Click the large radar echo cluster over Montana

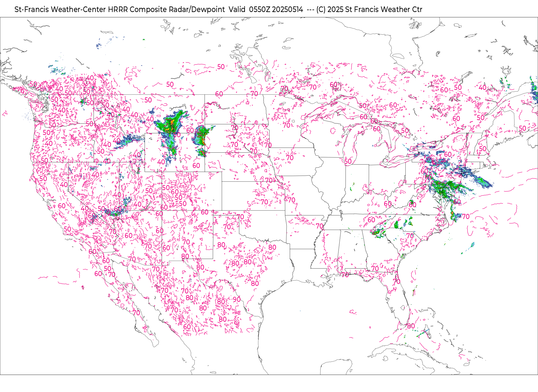click(x=171, y=122)
